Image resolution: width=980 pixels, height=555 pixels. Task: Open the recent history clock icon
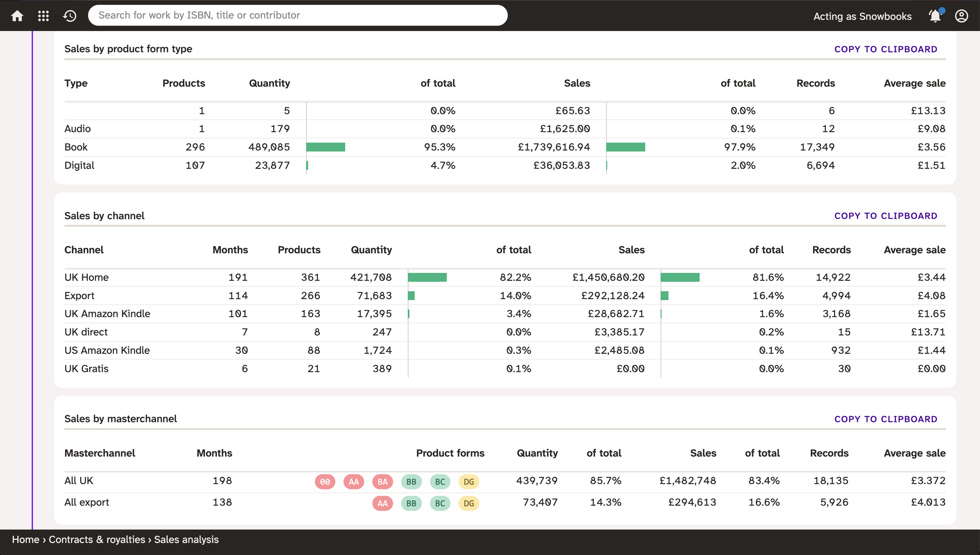click(70, 16)
